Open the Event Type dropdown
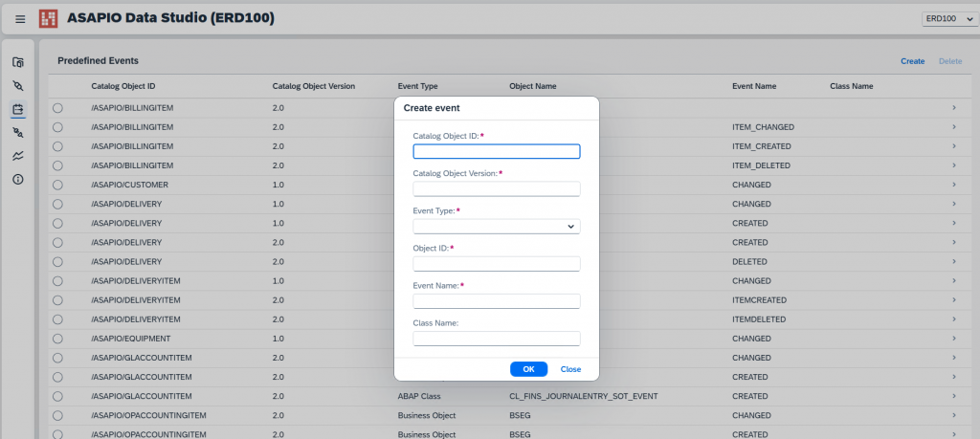980x439 pixels. (497, 227)
